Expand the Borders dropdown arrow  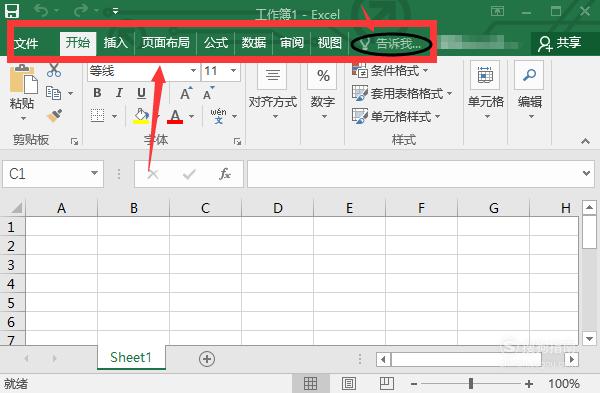114,116
